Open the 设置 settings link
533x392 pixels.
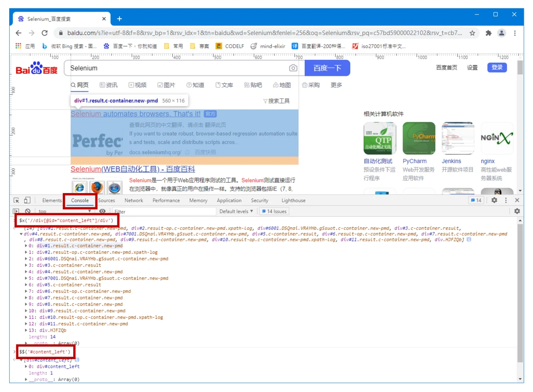pyautogui.click(x=472, y=67)
